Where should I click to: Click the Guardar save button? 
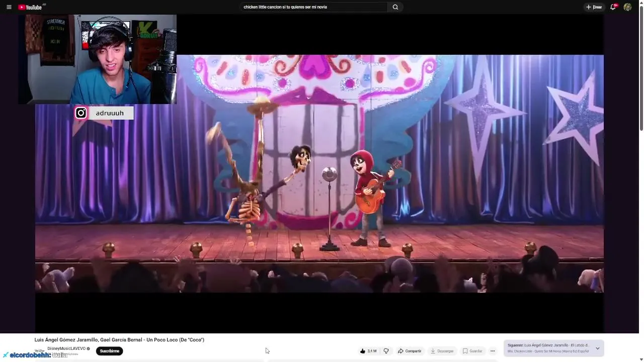click(472, 351)
